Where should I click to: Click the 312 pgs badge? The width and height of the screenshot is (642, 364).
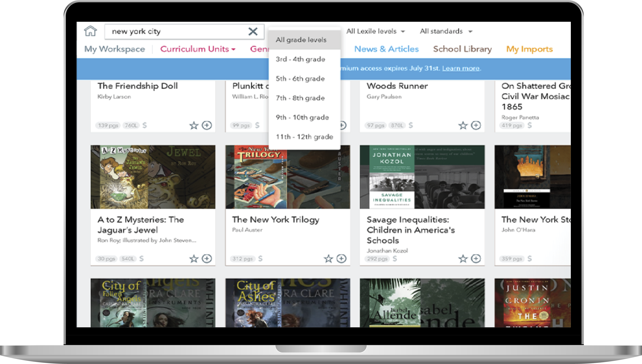click(x=242, y=258)
